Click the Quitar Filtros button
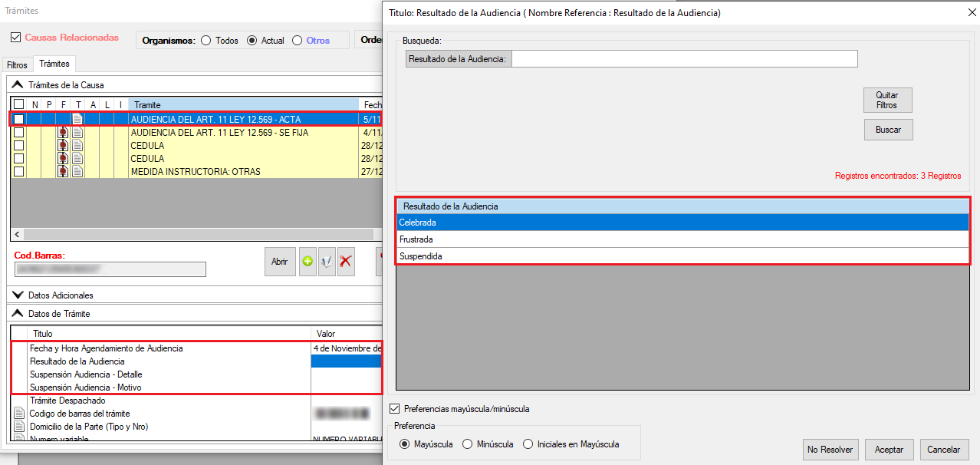The image size is (980, 465). 887,100
